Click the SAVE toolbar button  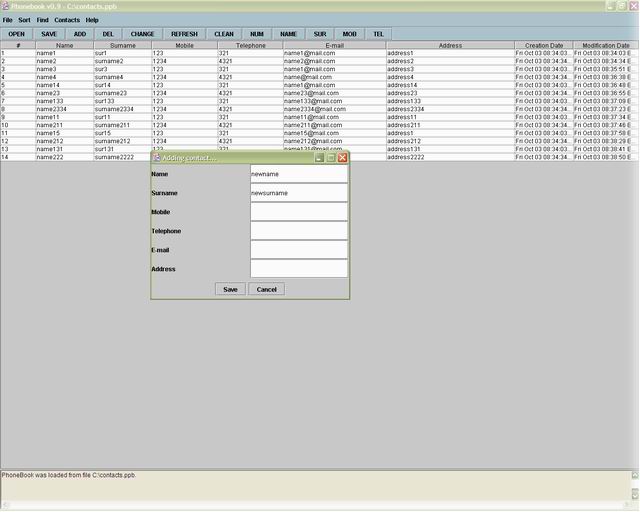49,34
